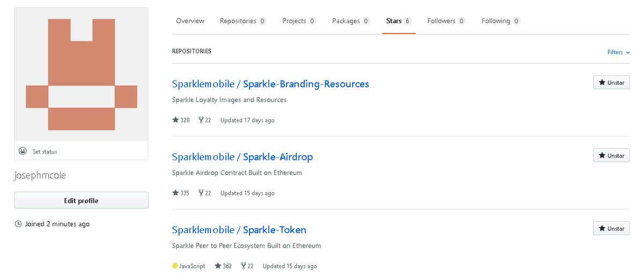Click the Set status smiley icon

[x=23, y=151]
